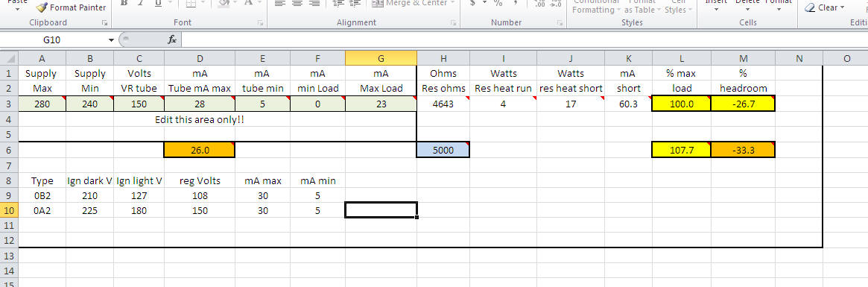Click the Insert Function fx icon
The height and width of the screenshot is (287, 868).
[172, 40]
